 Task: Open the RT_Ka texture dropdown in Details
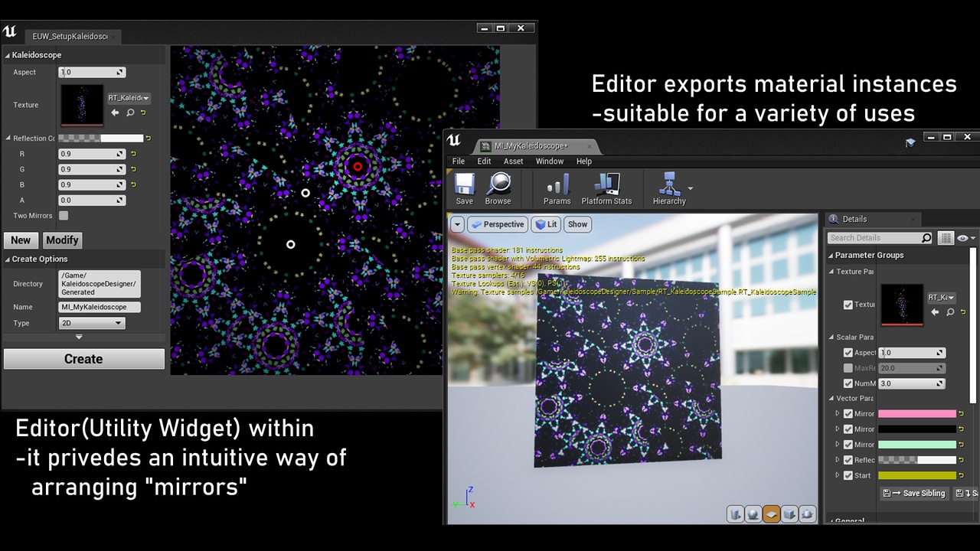pos(941,297)
